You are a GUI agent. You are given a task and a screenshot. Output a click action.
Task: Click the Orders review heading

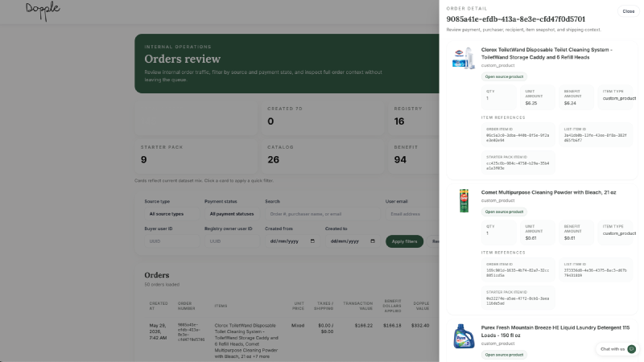point(183,59)
